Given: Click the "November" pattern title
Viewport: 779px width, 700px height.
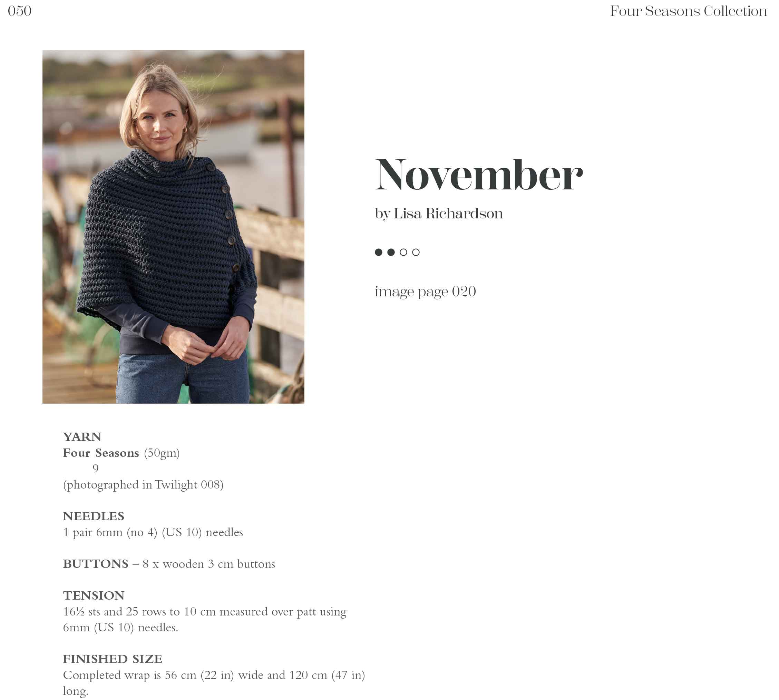Looking at the screenshot, I should (x=479, y=175).
